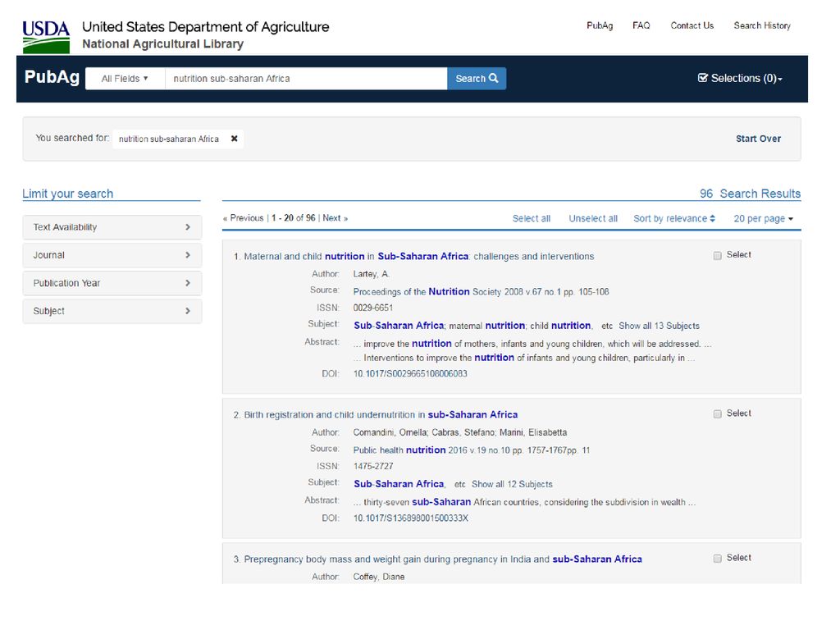Screen dimensions: 840x630
Task: Open the 20 per page dropdown
Action: tap(764, 218)
